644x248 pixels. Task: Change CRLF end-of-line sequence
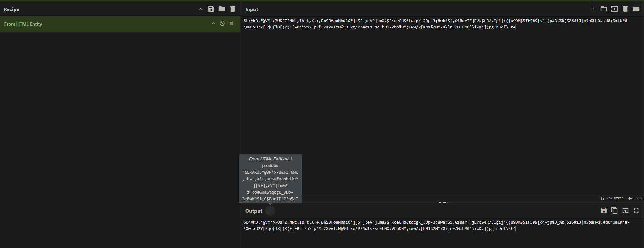(x=635, y=198)
